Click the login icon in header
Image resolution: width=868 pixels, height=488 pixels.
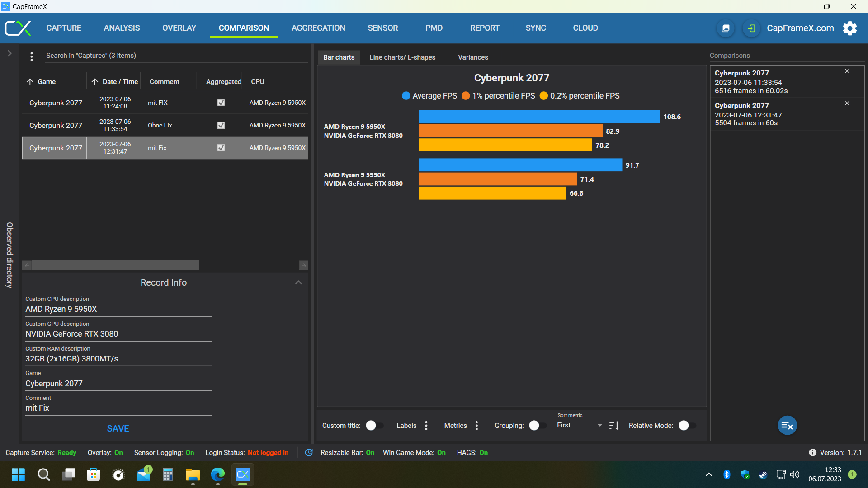(x=751, y=28)
